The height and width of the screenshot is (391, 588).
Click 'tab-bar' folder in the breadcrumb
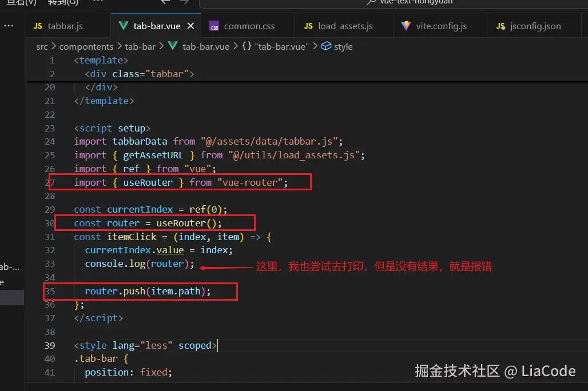tap(140, 46)
